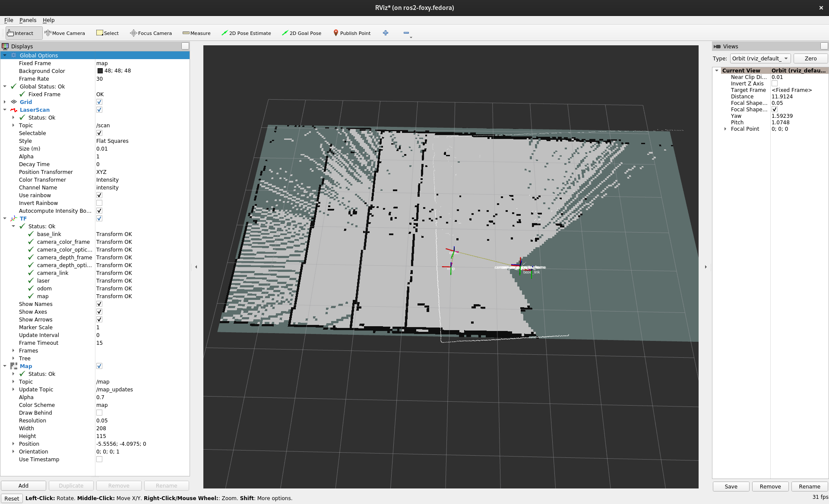Activate the Move Camera tool
Screen dimensions: 829x504
[65, 33]
